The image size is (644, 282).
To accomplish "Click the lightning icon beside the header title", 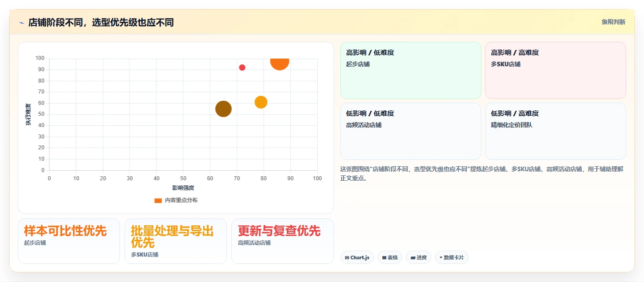I will [x=21, y=23].
